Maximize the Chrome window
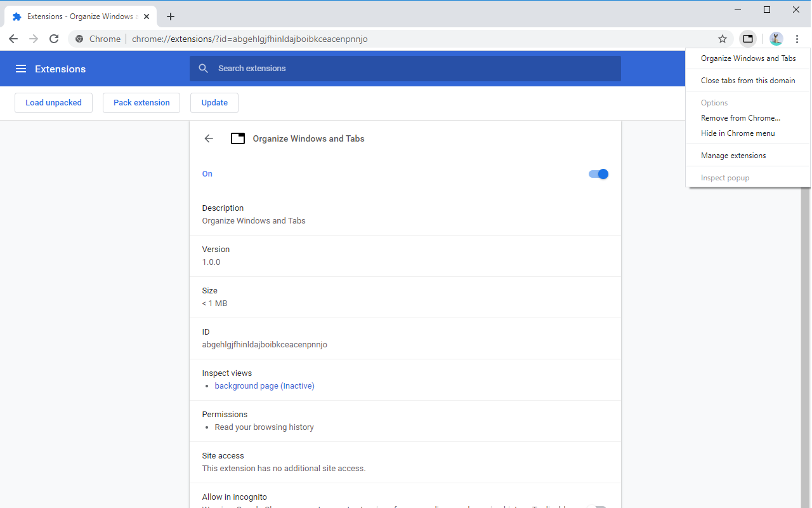 pos(767,10)
